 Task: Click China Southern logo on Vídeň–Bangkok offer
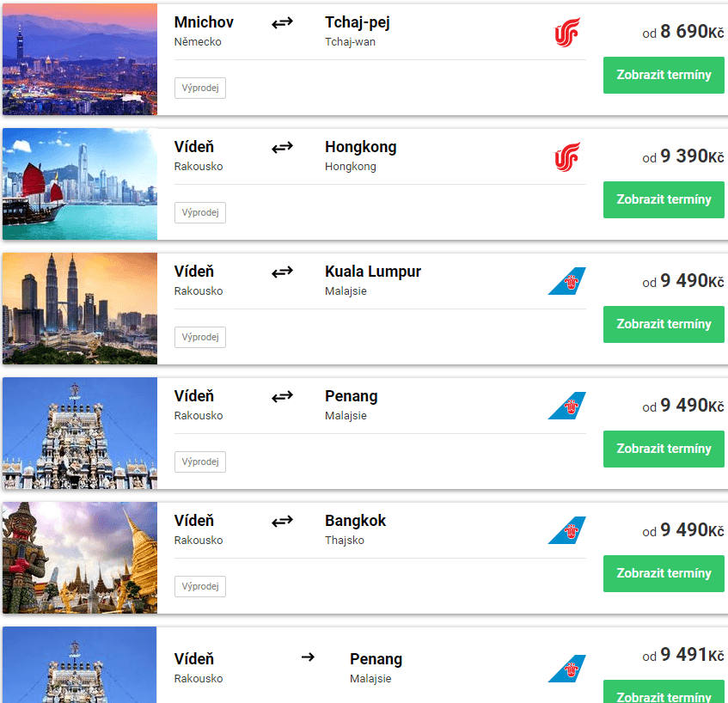[x=566, y=530]
